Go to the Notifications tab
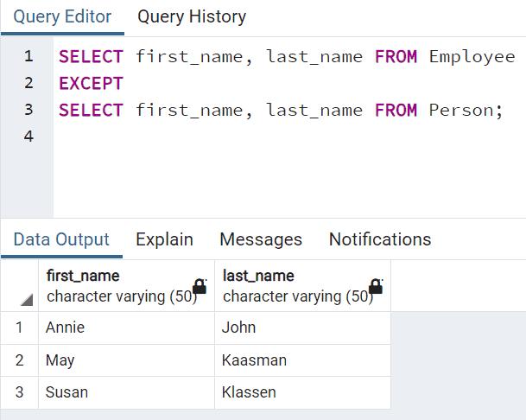 379,239
